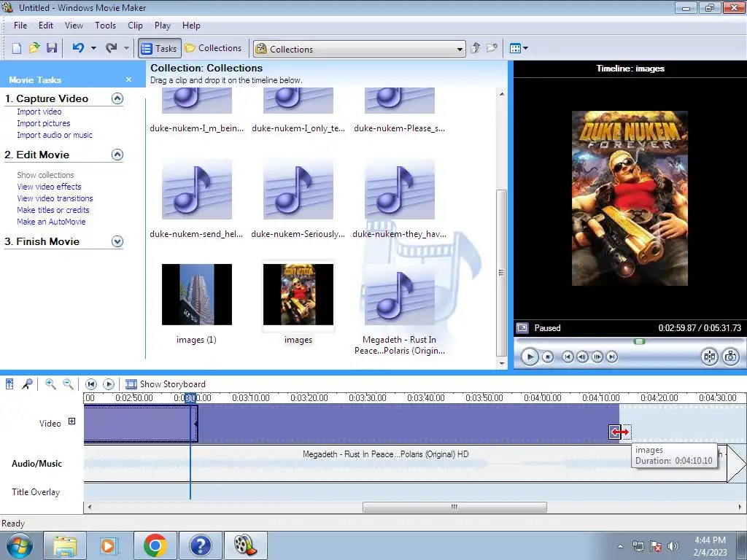Click Import audio or music link
Viewport: 747px width, 560px height.
tap(55, 135)
